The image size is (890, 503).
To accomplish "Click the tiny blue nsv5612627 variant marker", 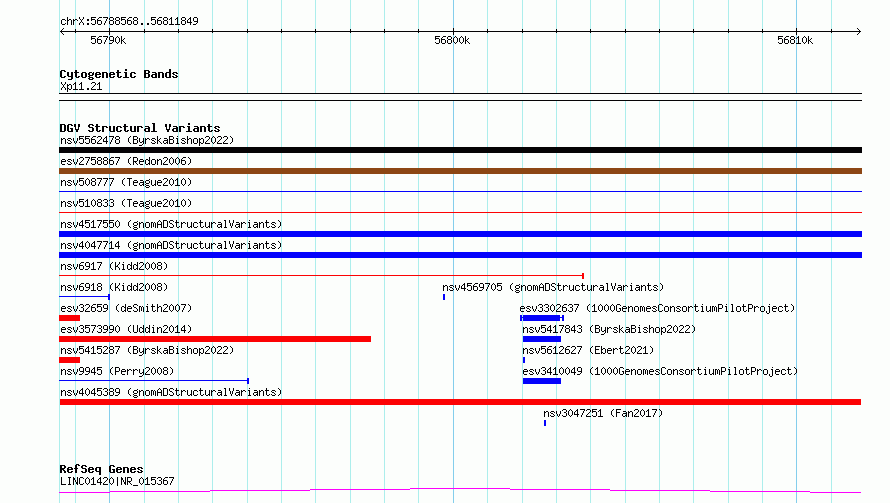I will (x=524, y=361).
